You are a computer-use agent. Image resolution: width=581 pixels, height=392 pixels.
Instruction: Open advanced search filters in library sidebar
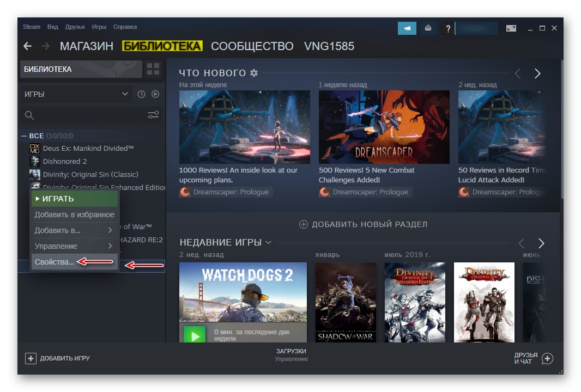(x=153, y=115)
